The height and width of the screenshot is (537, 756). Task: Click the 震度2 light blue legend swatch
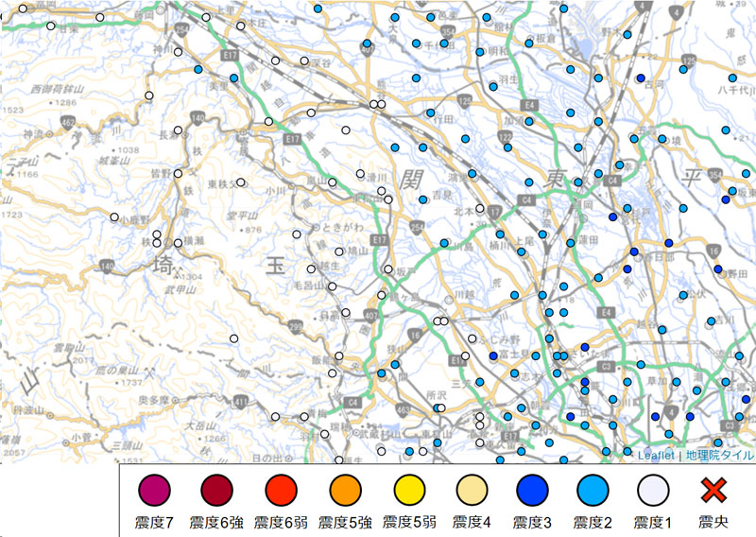(593, 490)
